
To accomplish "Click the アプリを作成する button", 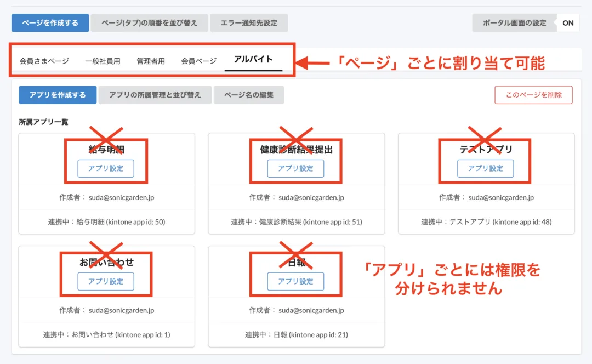I will pos(58,95).
